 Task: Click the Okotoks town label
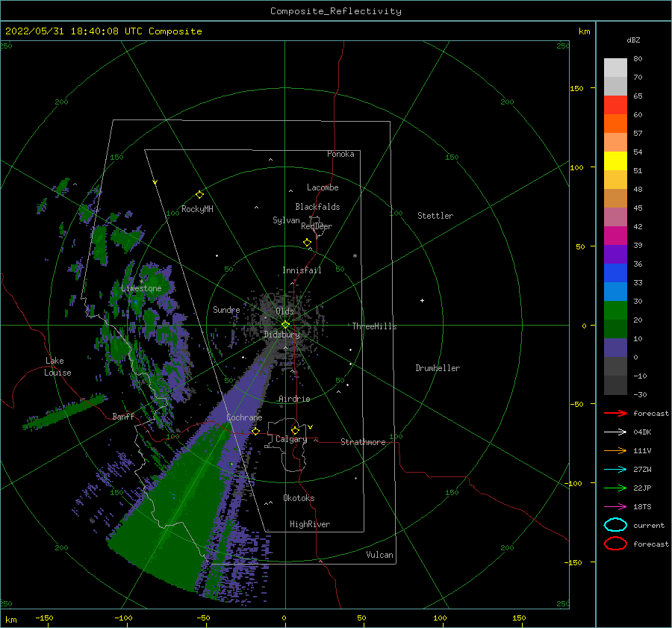pos(299,498)
